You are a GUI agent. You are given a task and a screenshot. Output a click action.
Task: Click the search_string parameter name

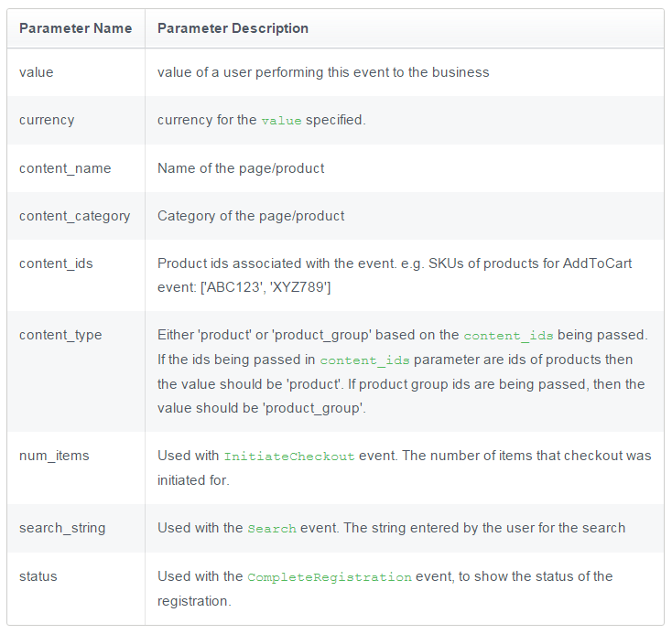tap(62, 528)
